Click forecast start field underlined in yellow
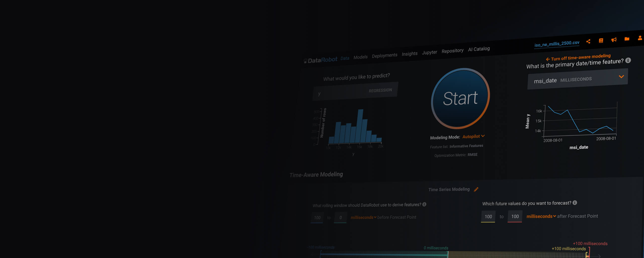 (x=488, y=216)
